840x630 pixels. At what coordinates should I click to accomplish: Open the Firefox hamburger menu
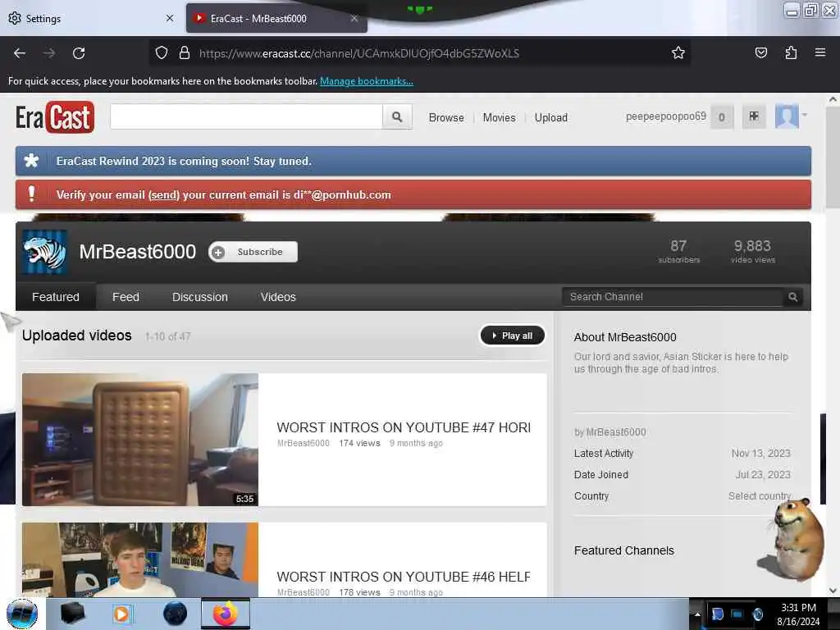(x=820, y=52)
